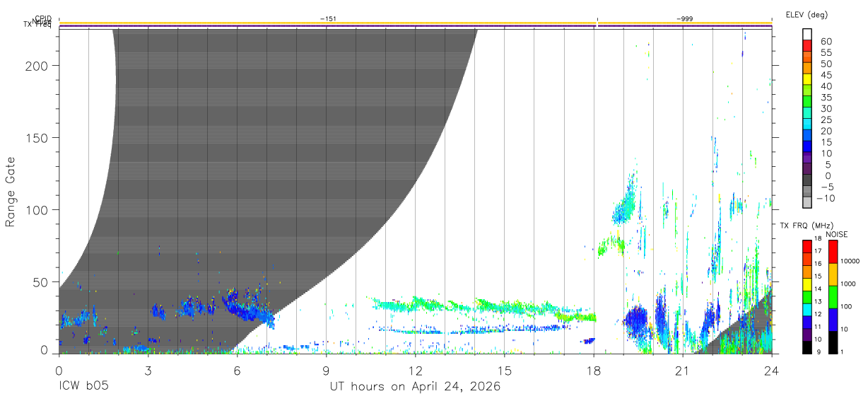Select the black 9–10 MHz TX FRQ swatch
Image resolution: width=868 pixels, height=401 pixels.
coord(807,346)
